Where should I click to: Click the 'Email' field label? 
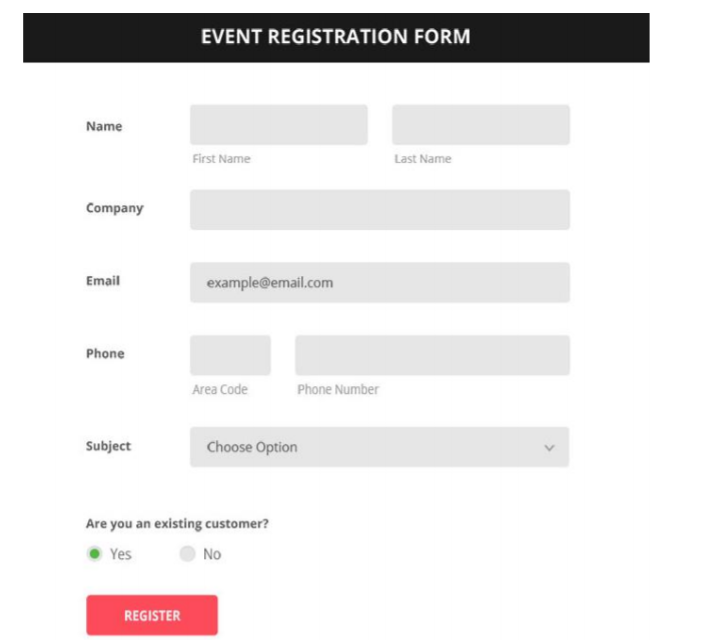103,281
